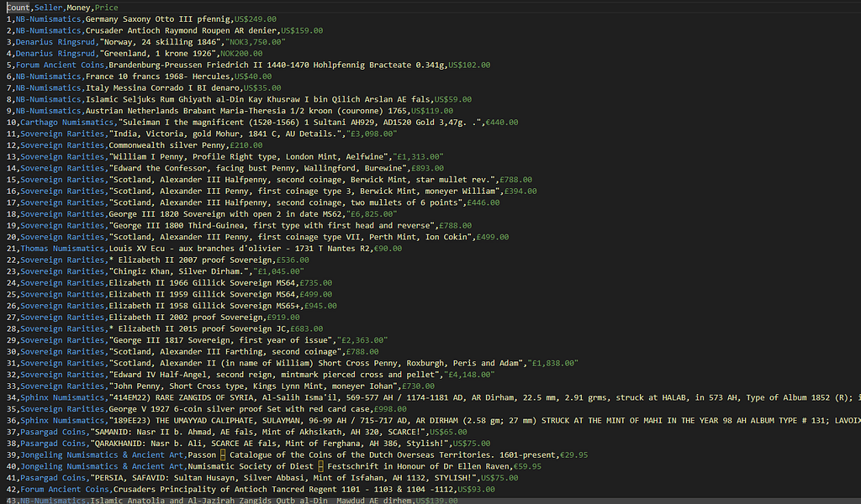This screenshot has height=504, width=861.
Task: Click "Jongeling Numismatics & Ancient Art" in row 39
Action: (102, 457)
